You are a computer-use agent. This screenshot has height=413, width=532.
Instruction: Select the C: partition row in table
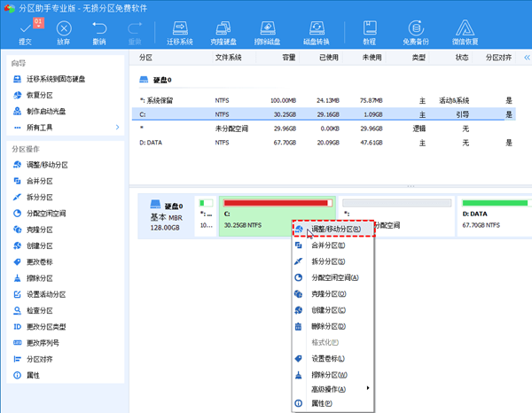pyautogui.click(x=324, y=114)
